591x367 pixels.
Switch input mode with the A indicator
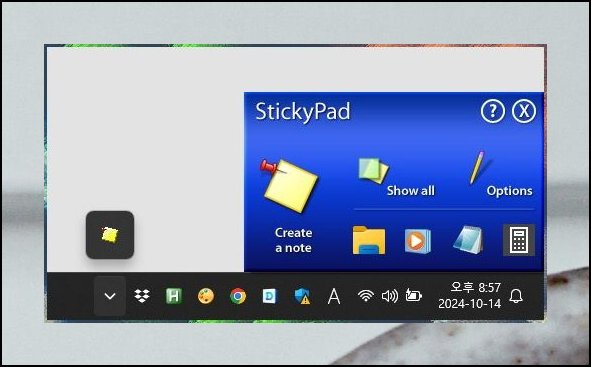(x=334, y=296)
